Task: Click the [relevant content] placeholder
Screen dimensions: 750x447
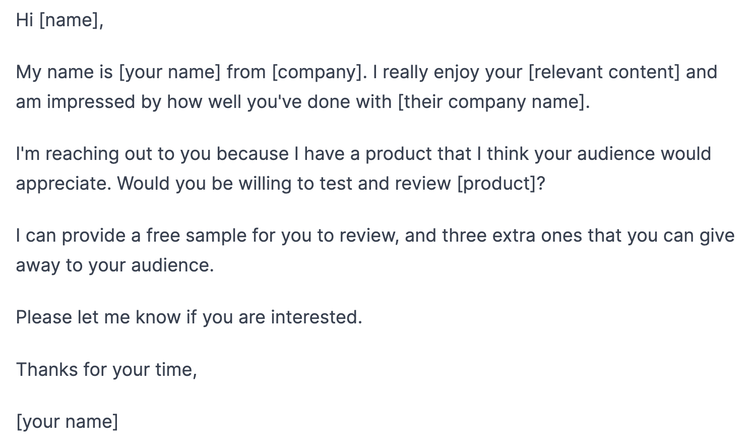Action: point(604,72)
